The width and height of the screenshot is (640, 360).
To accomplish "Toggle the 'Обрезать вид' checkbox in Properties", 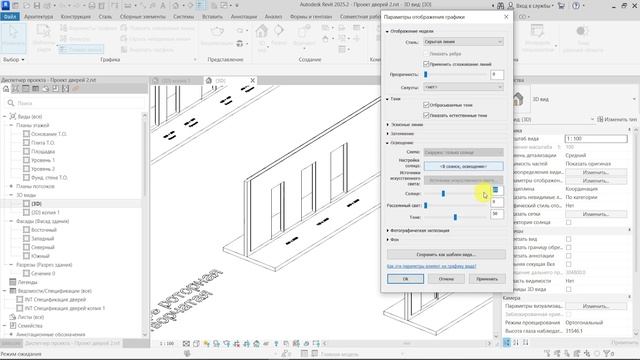I will (x=569, y=239).
